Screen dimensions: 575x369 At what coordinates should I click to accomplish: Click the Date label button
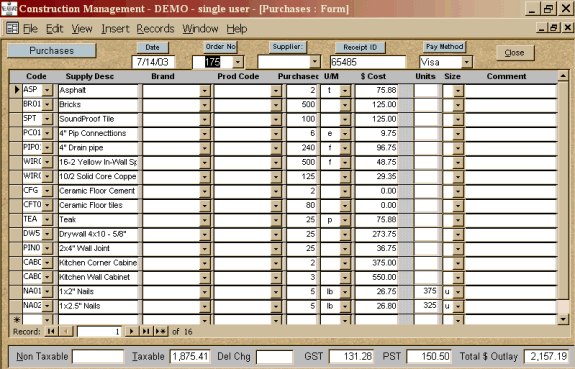click(153, 47)
